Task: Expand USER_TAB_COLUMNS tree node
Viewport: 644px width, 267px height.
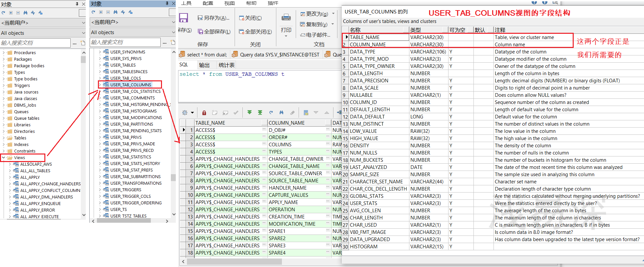Action: 100,85
